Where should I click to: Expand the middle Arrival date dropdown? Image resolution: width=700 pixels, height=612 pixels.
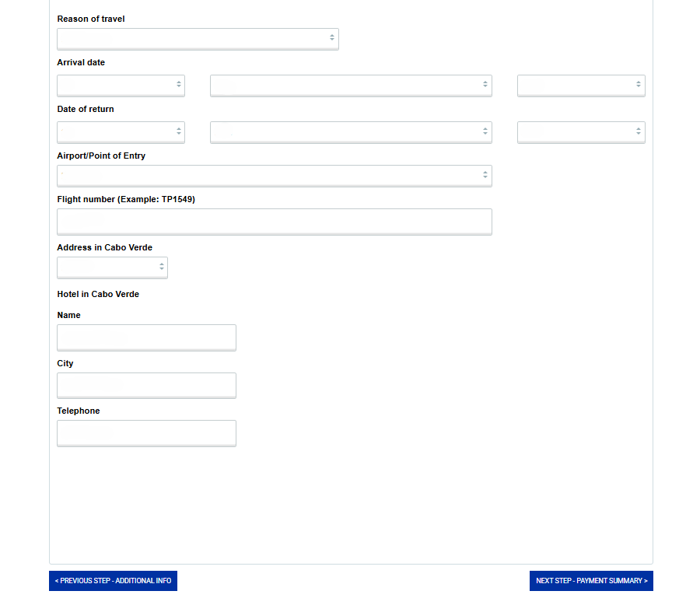[x=351, y=86]
